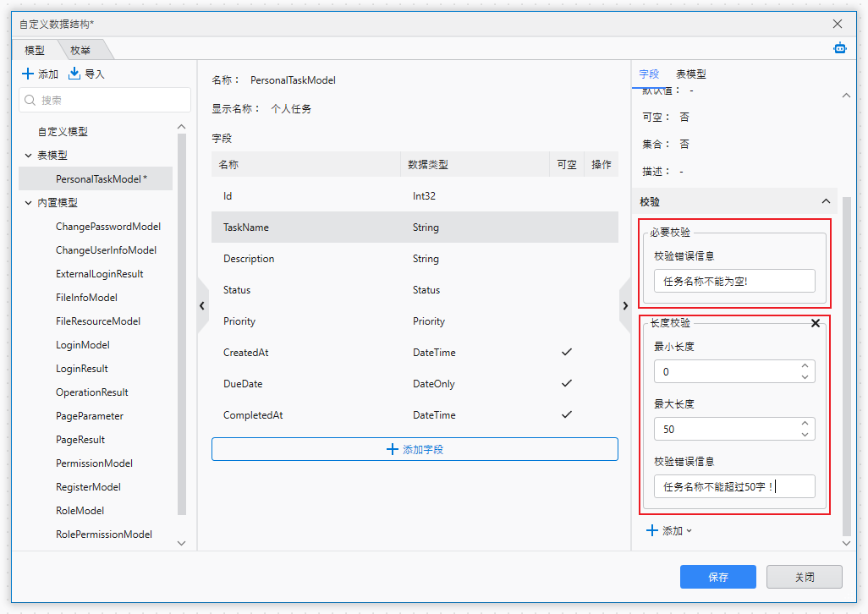868x614 pixels.
Task: Collapse the 内置模型 tree node
Action: [x=28, y=203]
